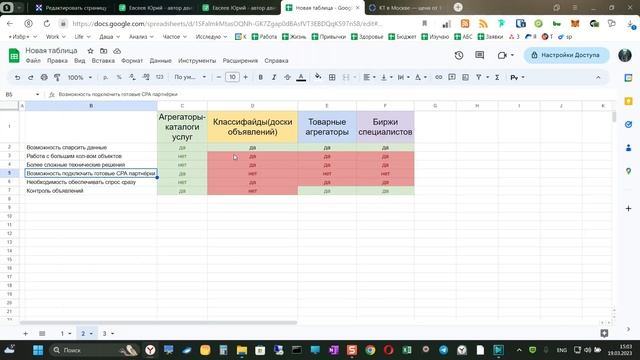This screenshot has width=640, height=360.
Task: Open the borders tool
Action: click(332, 77)
